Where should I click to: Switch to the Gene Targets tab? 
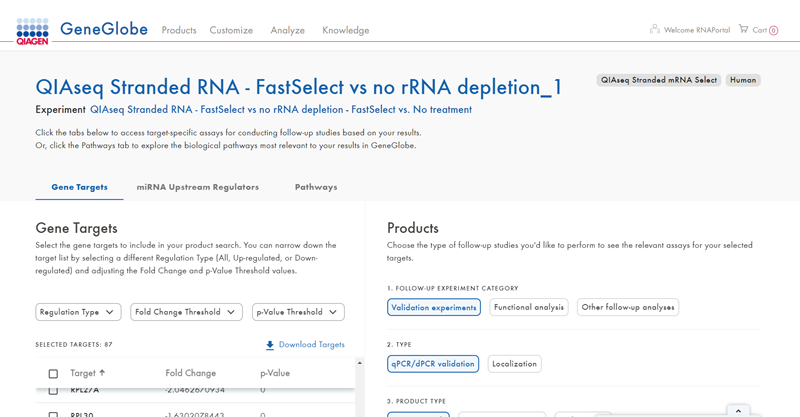click(x=80, y=187)
